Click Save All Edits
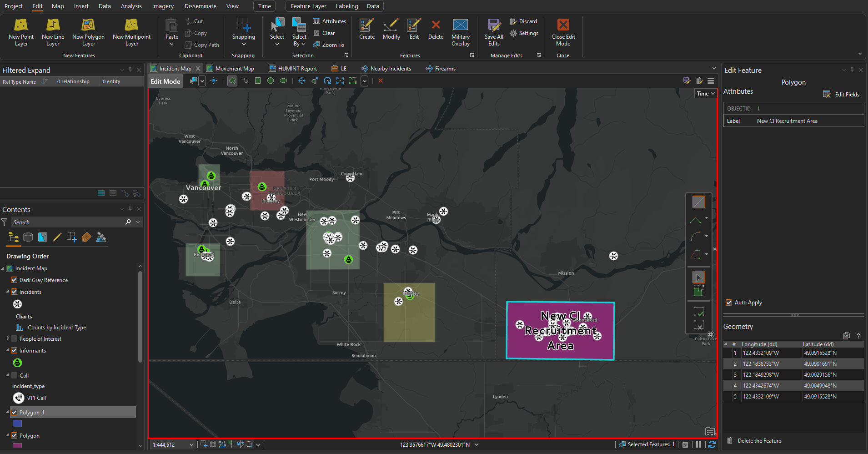This screenshot has width=868, height=454. coord(493,32)
